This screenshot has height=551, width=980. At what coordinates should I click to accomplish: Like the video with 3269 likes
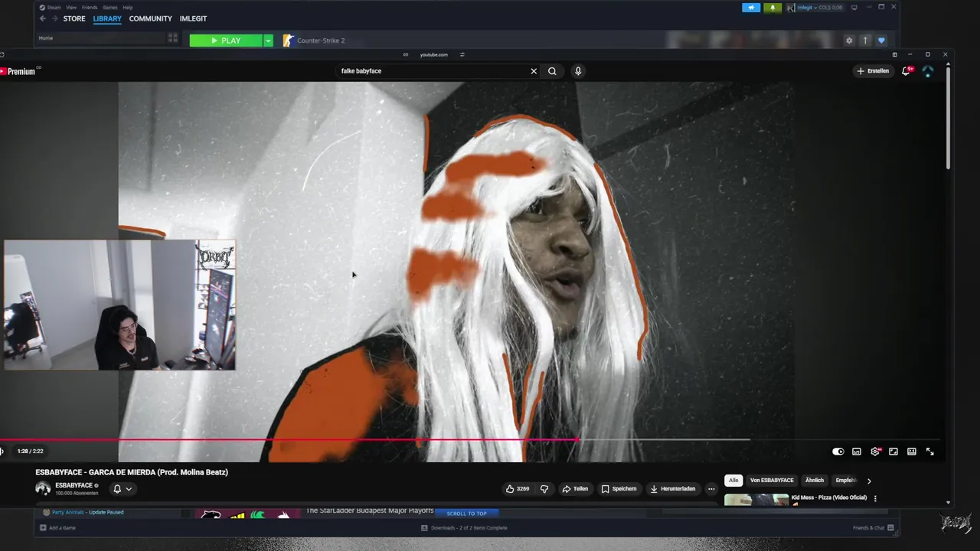[x=518, y=488]
